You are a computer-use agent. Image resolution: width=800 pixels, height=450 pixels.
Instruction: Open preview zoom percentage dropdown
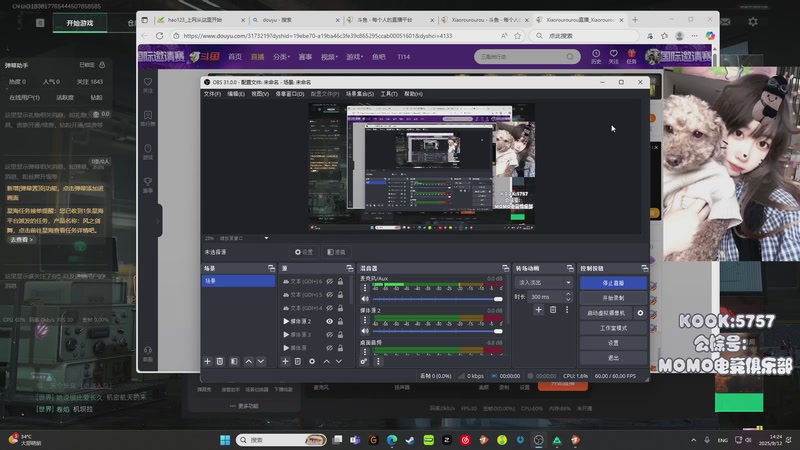click(266, 238)
